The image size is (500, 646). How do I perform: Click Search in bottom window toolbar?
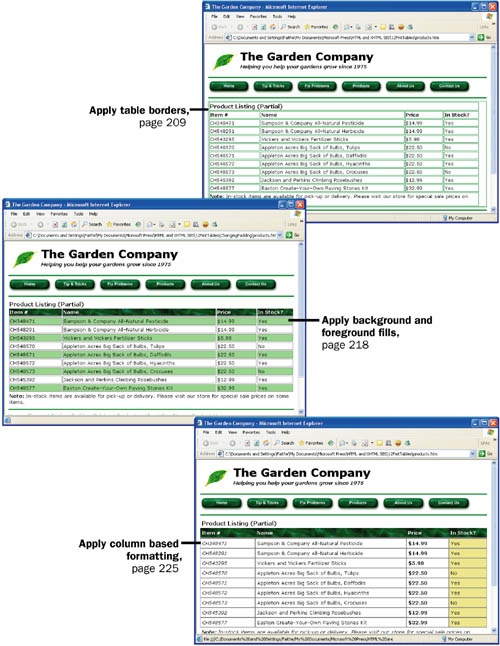coord(284,443)
